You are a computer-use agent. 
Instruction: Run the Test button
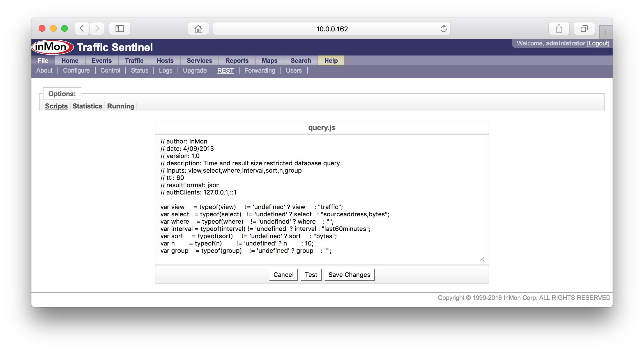pyautogui.click(x=311, y=275)
